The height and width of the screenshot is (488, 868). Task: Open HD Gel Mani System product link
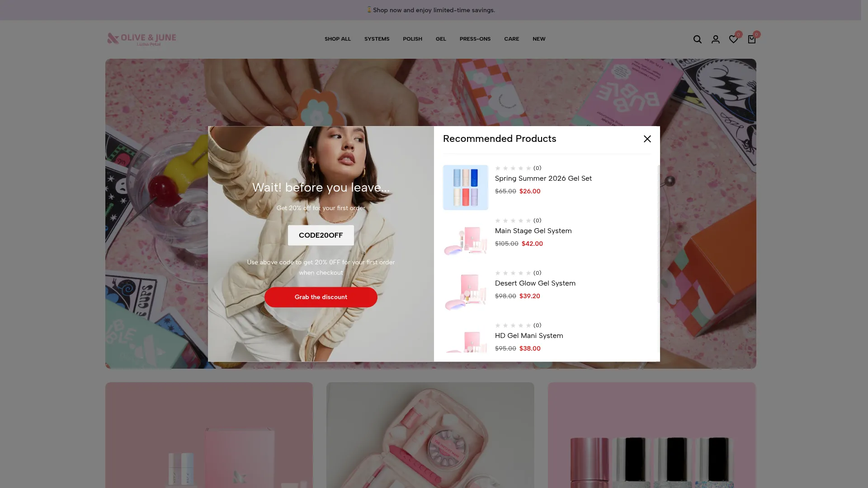(x=529, y=336)
